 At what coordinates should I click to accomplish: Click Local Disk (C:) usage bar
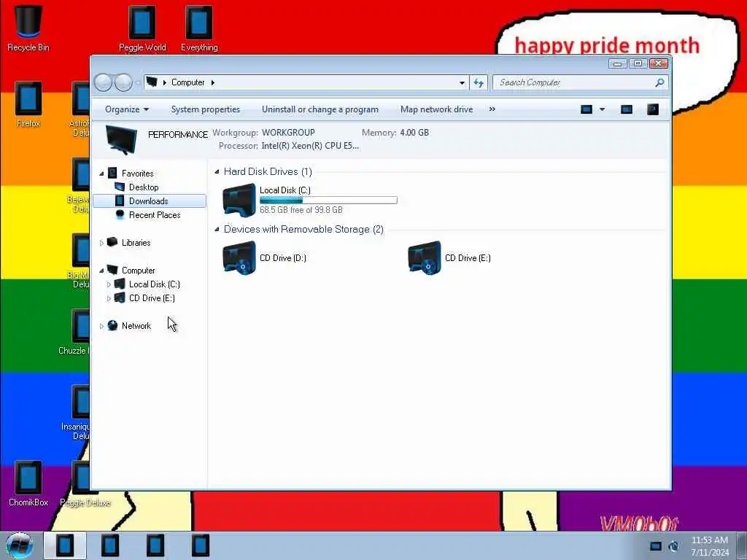[x=328, y=201]
